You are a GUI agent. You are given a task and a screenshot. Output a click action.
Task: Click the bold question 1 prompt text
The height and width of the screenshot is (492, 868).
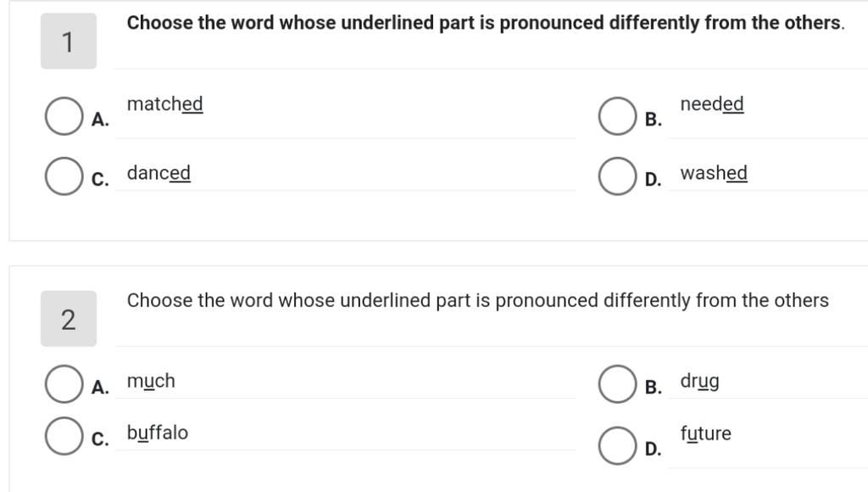tap(486, 24)
